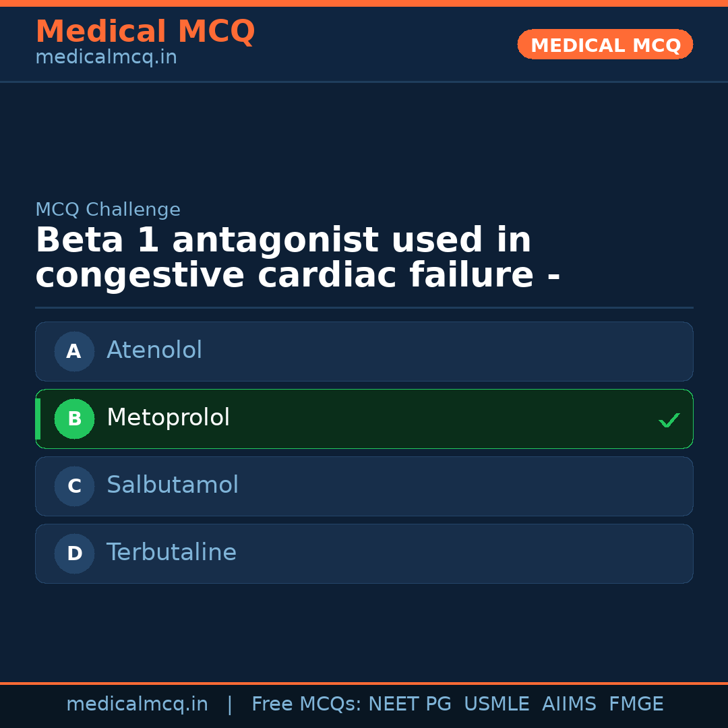Click the Medical MCQ header title
The height and width of the screenshot is (728, 728).
(x=145, y=31)
